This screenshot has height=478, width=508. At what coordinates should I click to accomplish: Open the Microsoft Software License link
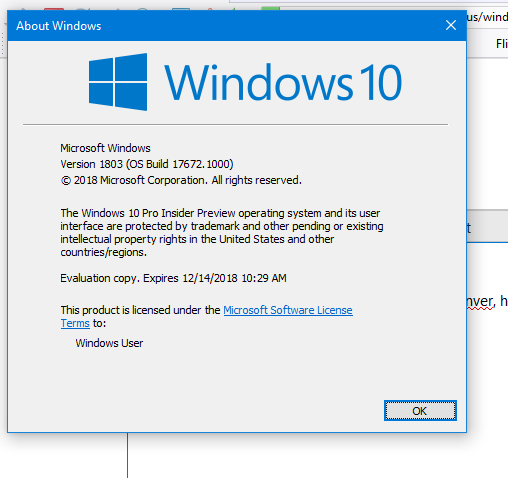pos(288,310)
